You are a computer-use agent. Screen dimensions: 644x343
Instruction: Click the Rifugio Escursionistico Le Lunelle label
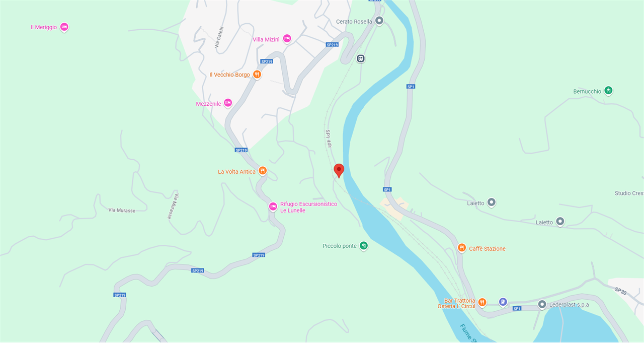click(x=308, y=207)
